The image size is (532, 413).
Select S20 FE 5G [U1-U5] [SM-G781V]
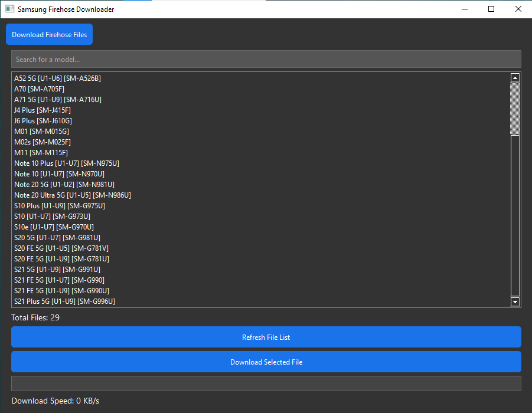click(x=261, y=248)
